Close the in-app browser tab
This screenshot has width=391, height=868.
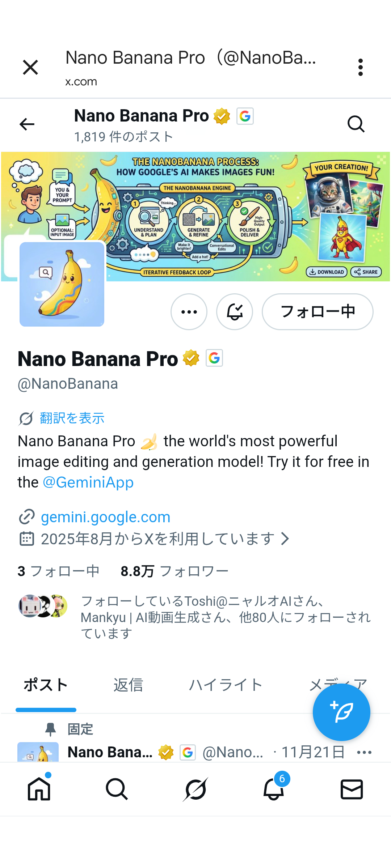coord(30,67)
